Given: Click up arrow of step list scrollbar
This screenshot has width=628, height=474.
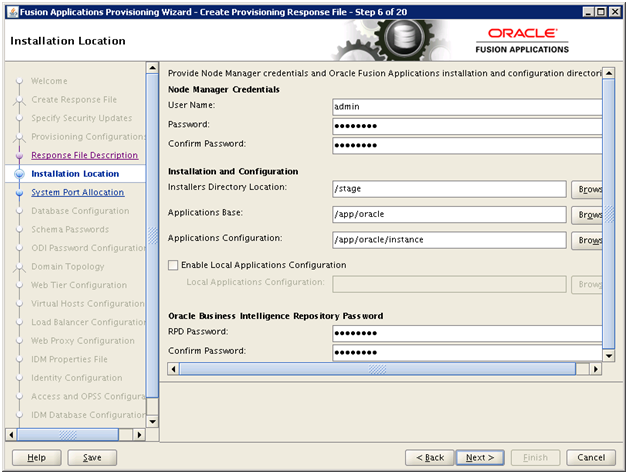Looking at the screenshot, I should tap(152, 68).
